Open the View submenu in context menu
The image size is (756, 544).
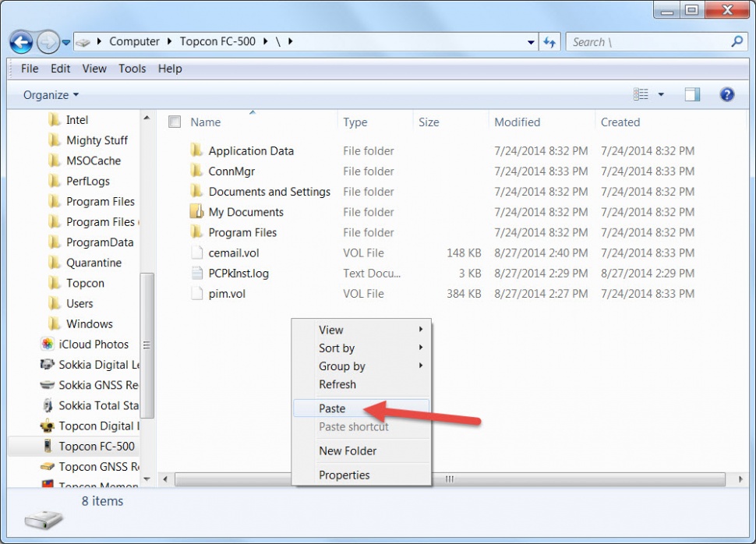tap(361, 330)
